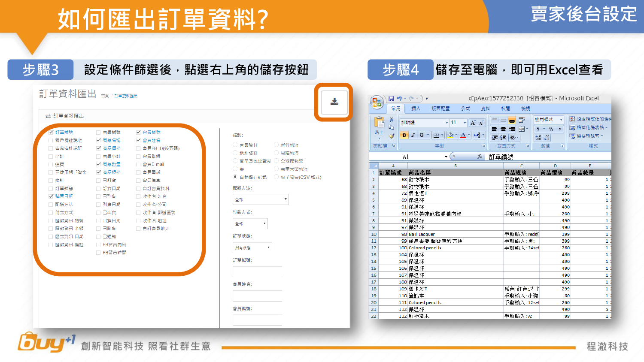Click the Format Painter brush icon

tap(392, 136)
